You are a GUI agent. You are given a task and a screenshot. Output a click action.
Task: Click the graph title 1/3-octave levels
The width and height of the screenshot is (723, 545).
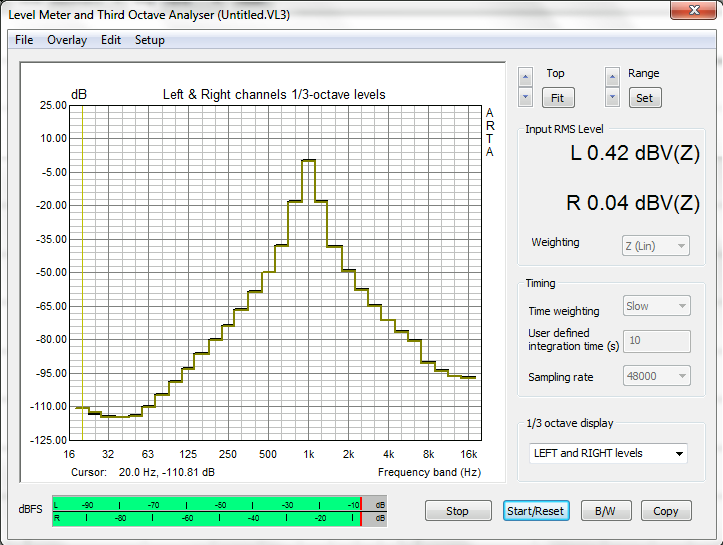click(274, 95)
